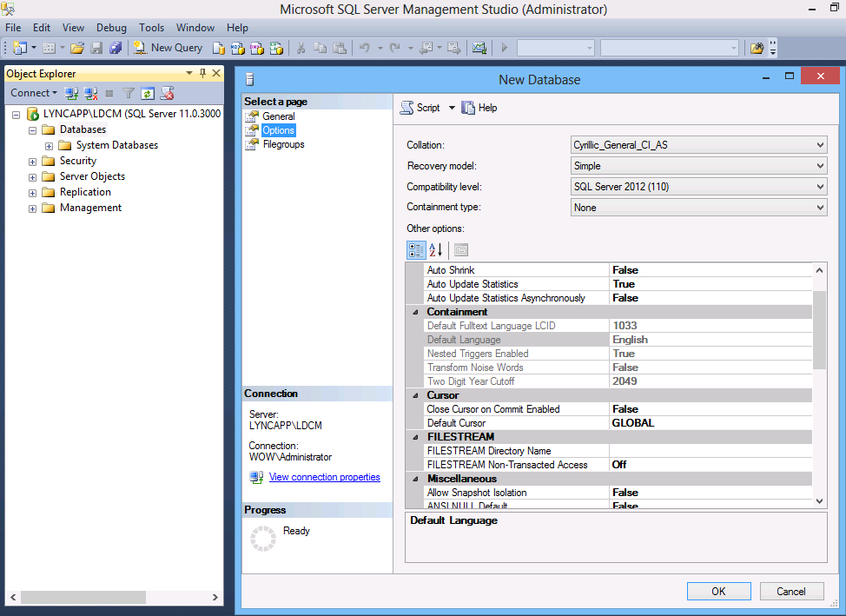Collapse the Databases folder node
This screenshot has width=846, height=616.
[32, 130]
